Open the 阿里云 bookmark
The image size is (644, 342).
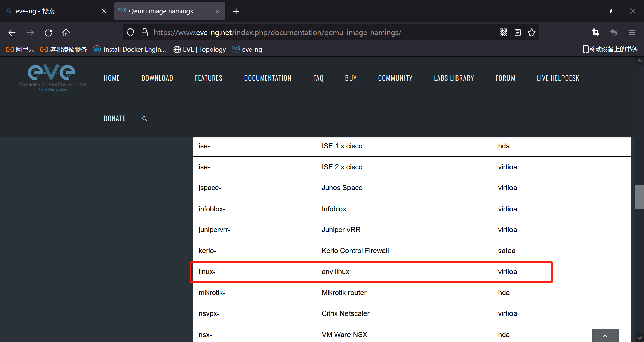20,50
